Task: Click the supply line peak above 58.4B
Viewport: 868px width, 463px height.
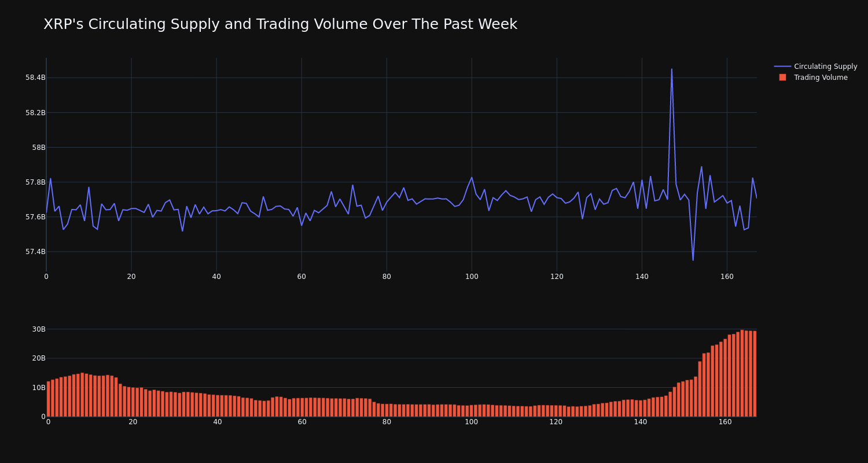Action: [x=672, y=69]
